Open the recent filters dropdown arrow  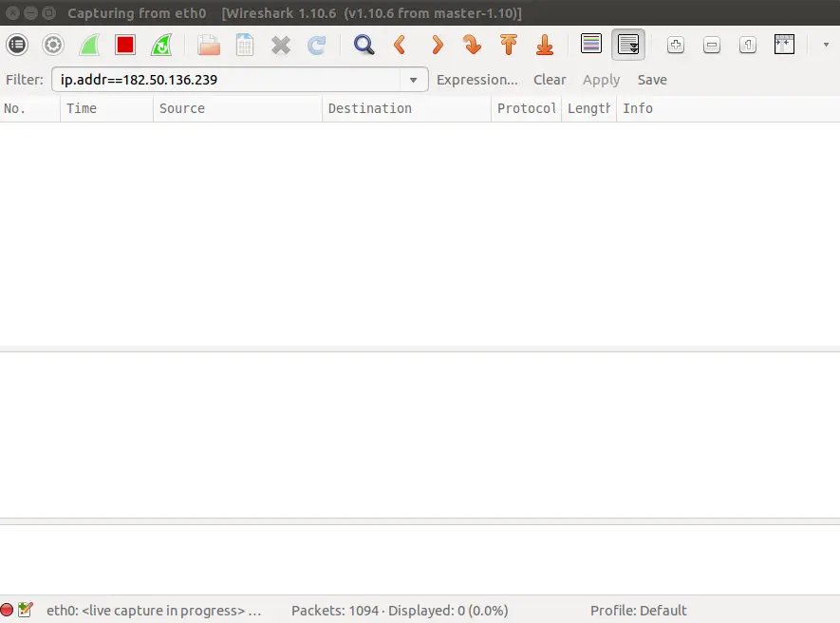(413, 80)
